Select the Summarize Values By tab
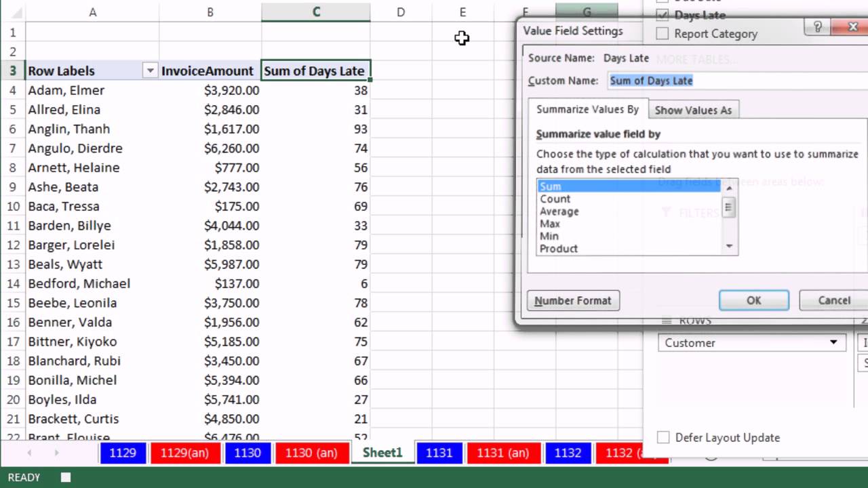 pos(587,109)
